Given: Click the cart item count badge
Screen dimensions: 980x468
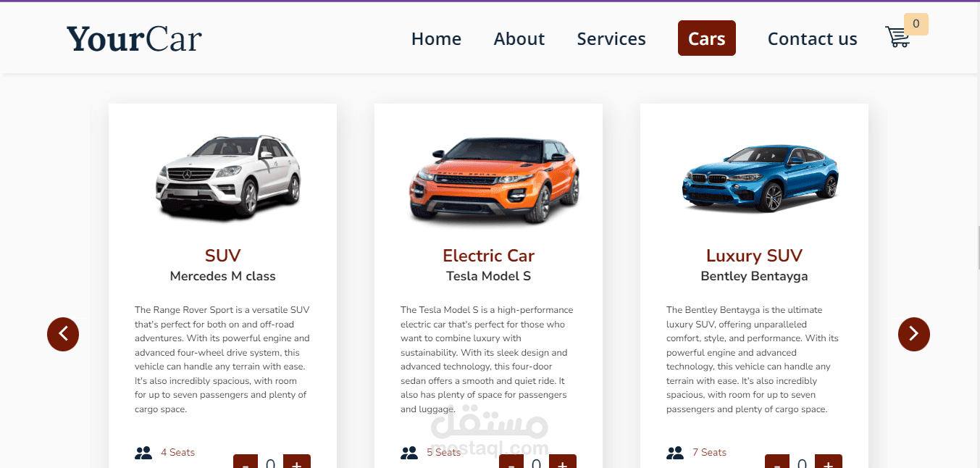Looking at the screenshot, I should [916, 24].
